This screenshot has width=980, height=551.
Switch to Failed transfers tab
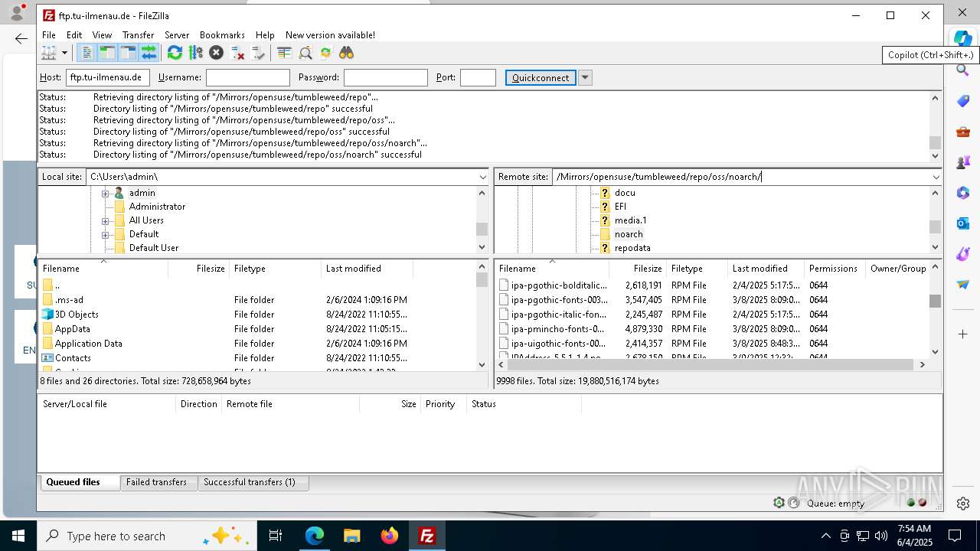click(x=157, y=482)
